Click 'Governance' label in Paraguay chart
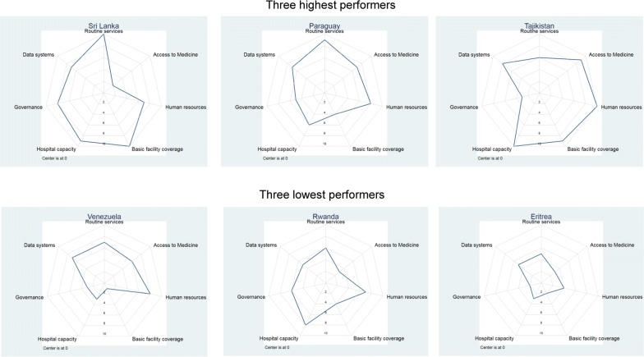 [249, 107]
